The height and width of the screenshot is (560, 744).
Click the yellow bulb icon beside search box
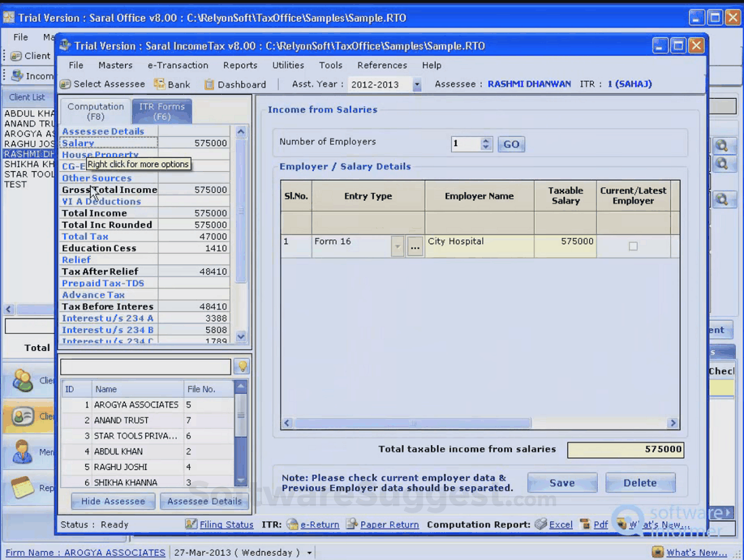(241, 366)
